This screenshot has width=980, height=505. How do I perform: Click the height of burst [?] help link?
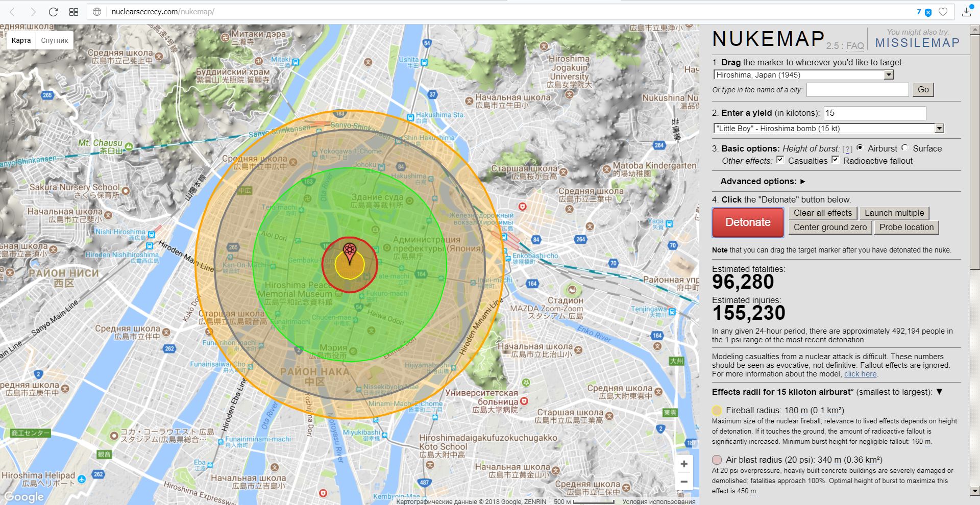click(x=847, y=149)
